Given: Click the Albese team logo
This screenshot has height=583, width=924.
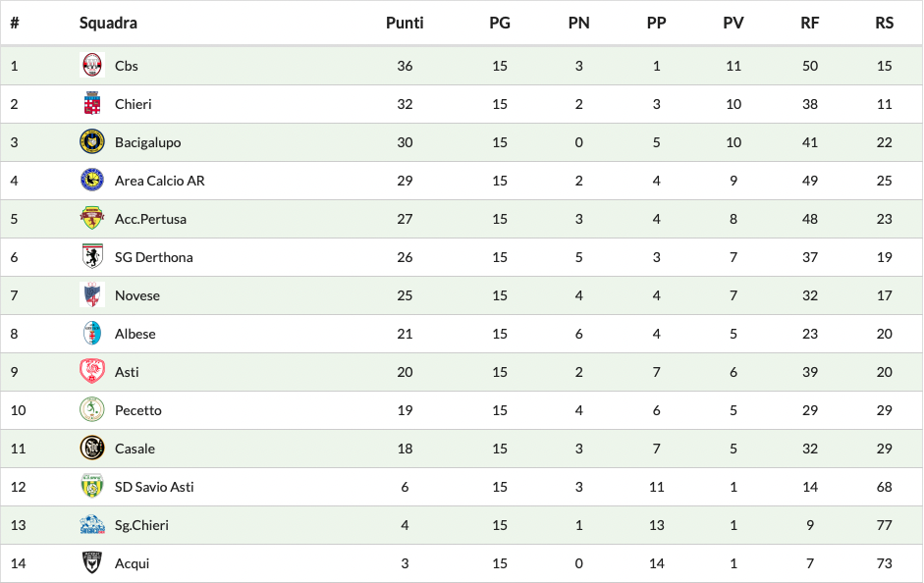Looking at the screenshot, I should coord(92,334).
